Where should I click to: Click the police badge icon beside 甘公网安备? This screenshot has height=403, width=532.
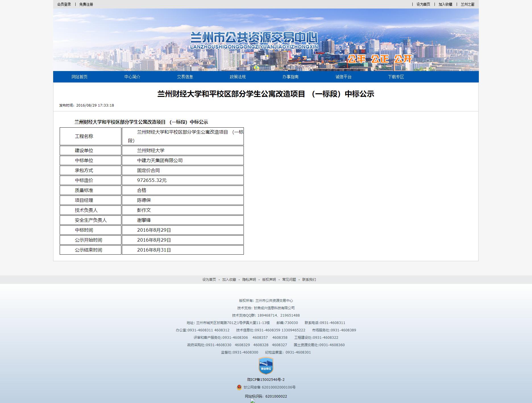[x=239, y=387]
